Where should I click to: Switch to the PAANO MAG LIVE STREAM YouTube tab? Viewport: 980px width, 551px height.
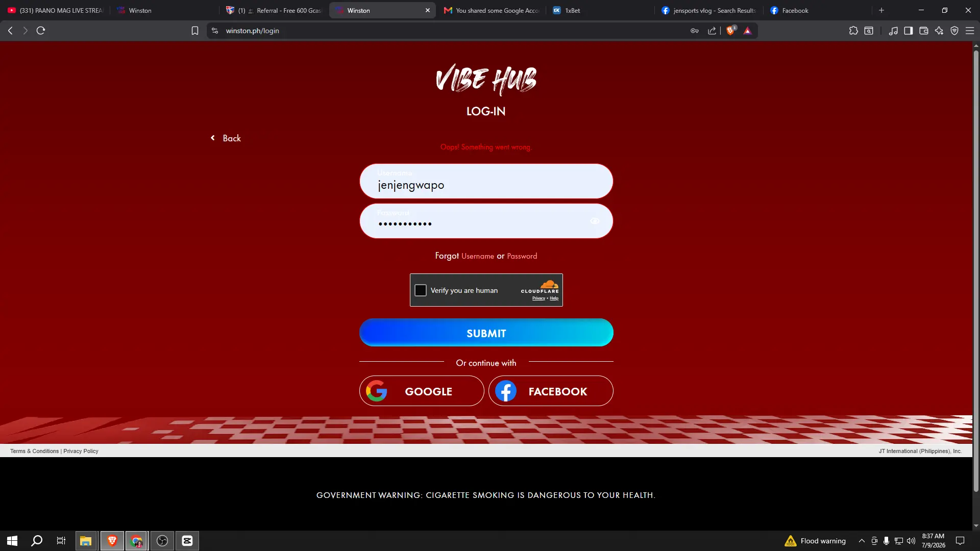(x=55, y=10)
